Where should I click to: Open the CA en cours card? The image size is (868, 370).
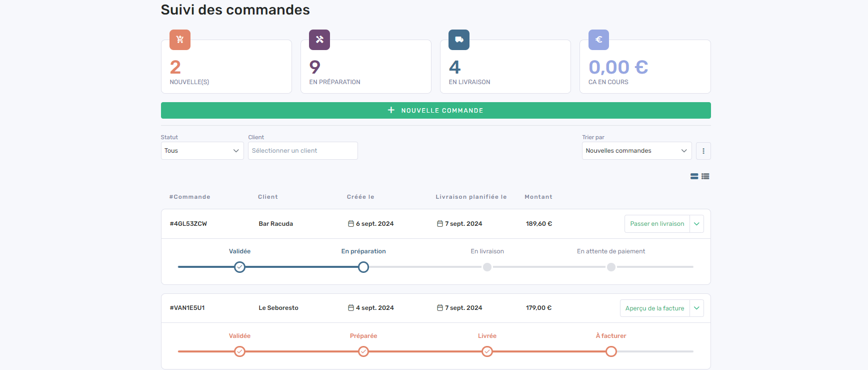tap(645, 67)
